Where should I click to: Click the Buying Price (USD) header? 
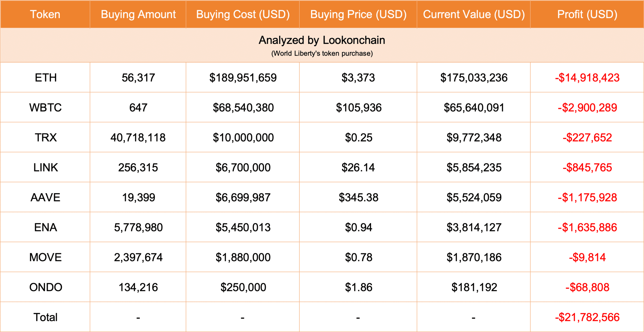(x=358, y=14)
